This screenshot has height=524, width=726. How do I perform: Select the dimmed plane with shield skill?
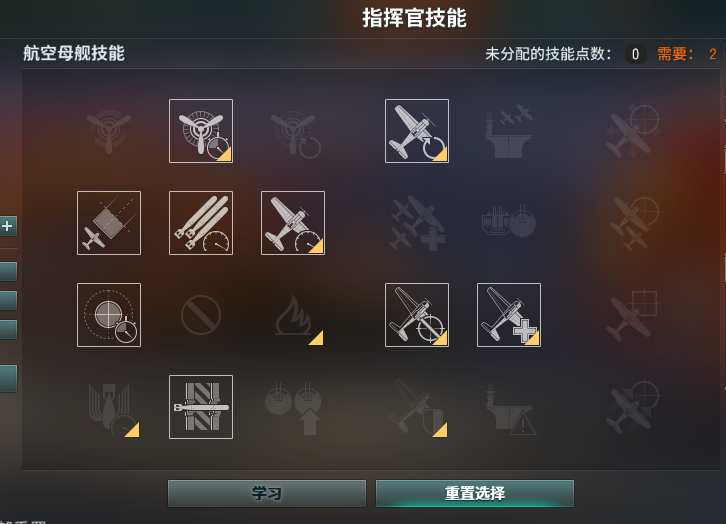pyautogui.click(x=417, y=407)
